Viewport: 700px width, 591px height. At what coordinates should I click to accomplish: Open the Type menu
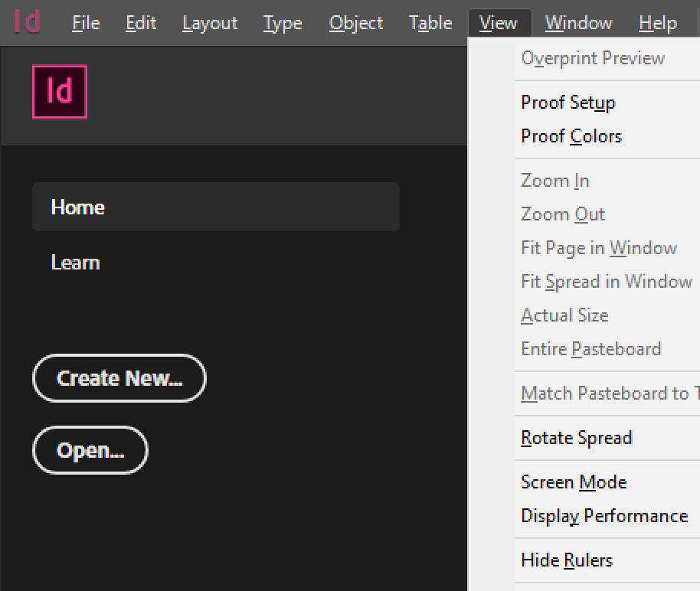tap(283, 24)
